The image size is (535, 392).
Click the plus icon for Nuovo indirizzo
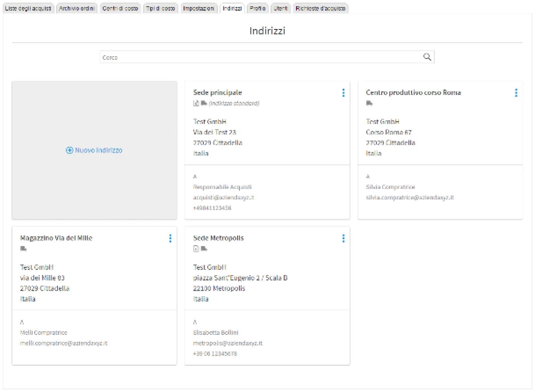(x=69, y=151)
